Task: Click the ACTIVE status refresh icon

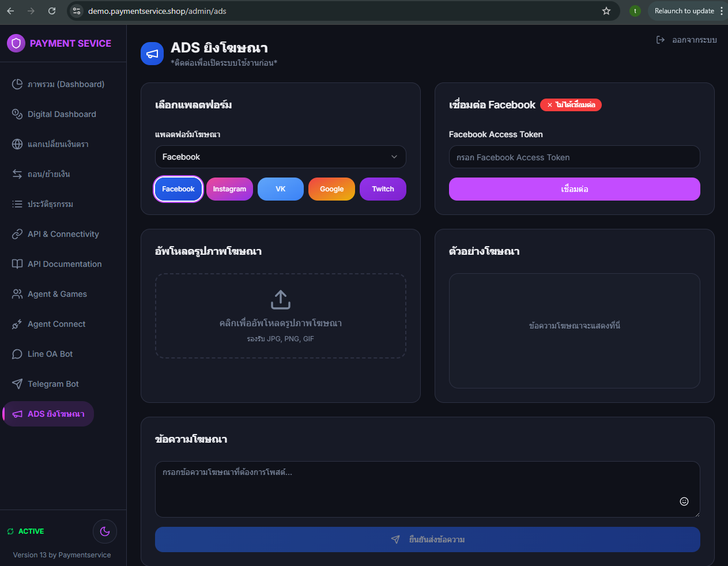Action: click(x=10, y=531)
